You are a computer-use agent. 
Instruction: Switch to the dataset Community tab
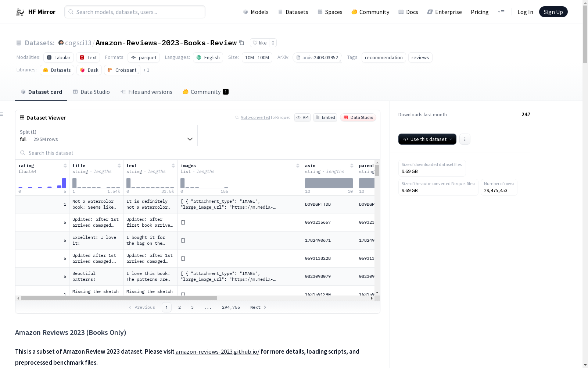point(205,92)
